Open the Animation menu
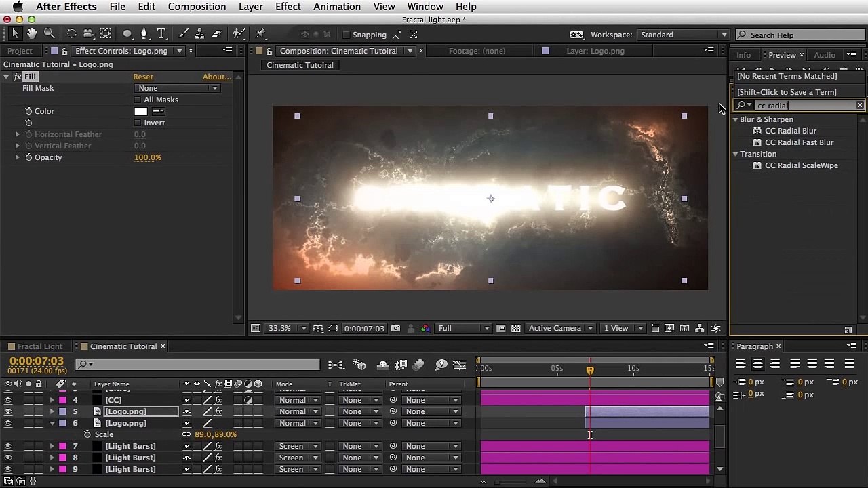Image resolution: width=868 pixels, height=488 pixels. tap(337, 7)
